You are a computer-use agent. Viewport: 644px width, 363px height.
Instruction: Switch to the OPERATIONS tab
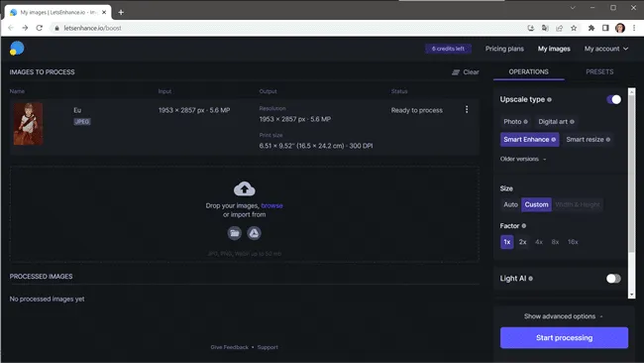coord(529,72)
